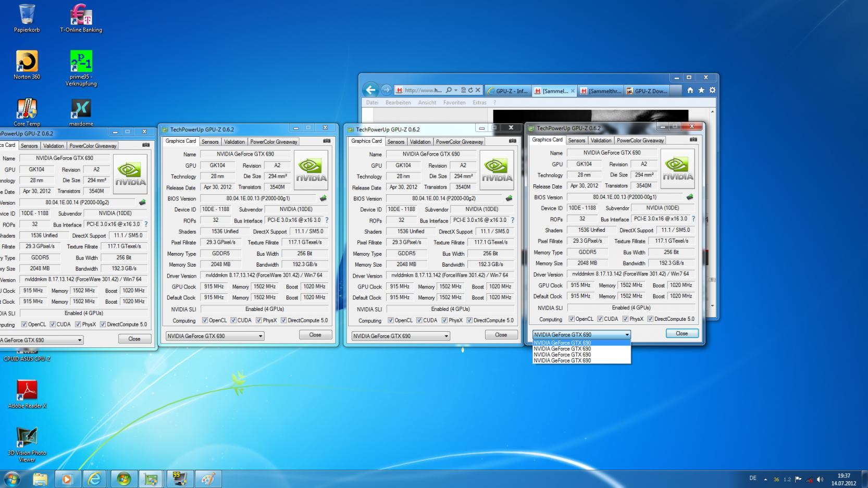The image size is (868, 488).
Task: Click Close button in rightmost GPU-Z window
Action: point(681,333)
